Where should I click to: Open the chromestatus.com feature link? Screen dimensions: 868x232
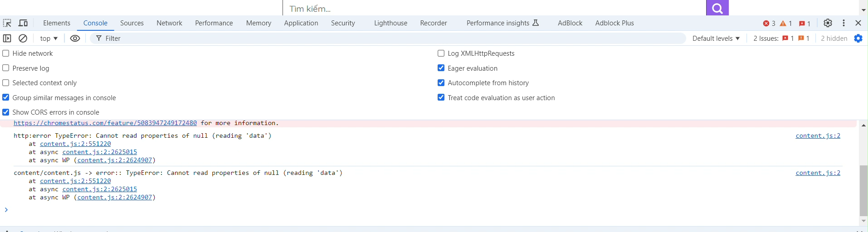coord(105,123)
